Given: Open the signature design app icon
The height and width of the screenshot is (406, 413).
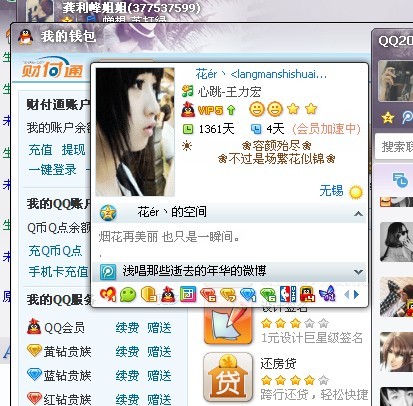Looking at the screenshot, I should pos(228,324).
